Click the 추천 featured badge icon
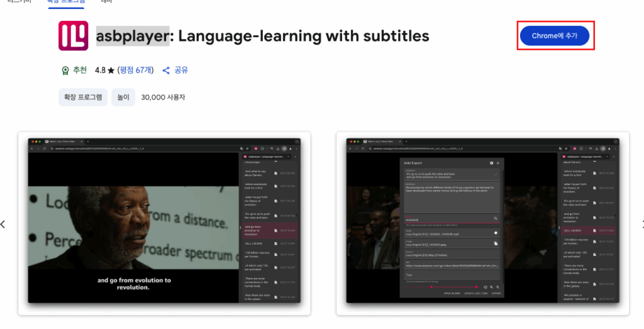 coord(65,70)
